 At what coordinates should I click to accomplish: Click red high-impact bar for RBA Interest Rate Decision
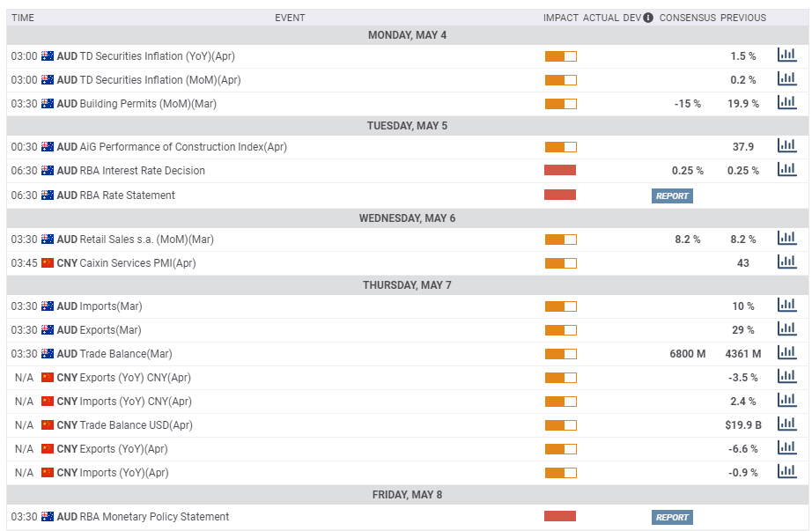point(560,170)
